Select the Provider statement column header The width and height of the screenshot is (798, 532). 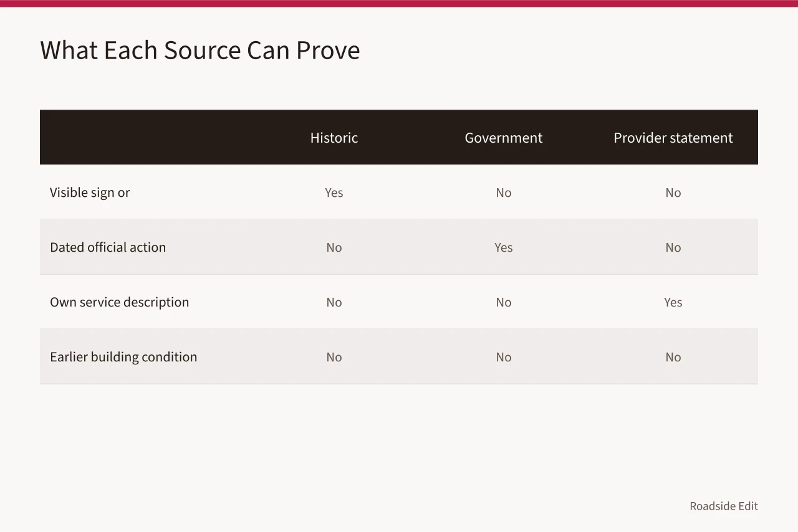tap(673, 138)
